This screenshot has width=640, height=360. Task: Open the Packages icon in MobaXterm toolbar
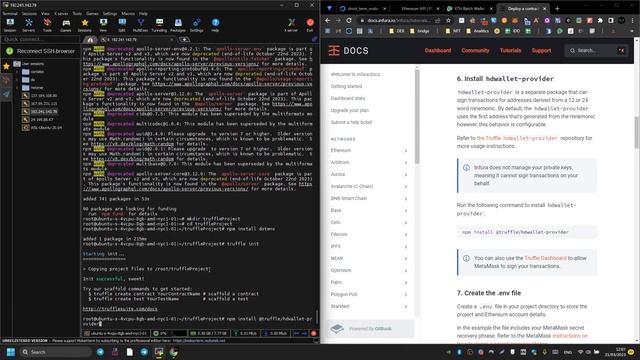(178, 25)
